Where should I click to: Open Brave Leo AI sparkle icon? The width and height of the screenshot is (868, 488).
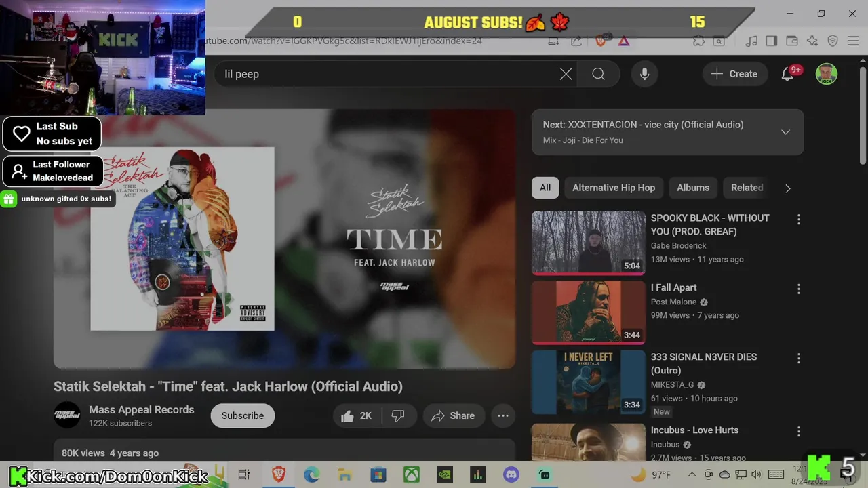[x=812, y=41]
